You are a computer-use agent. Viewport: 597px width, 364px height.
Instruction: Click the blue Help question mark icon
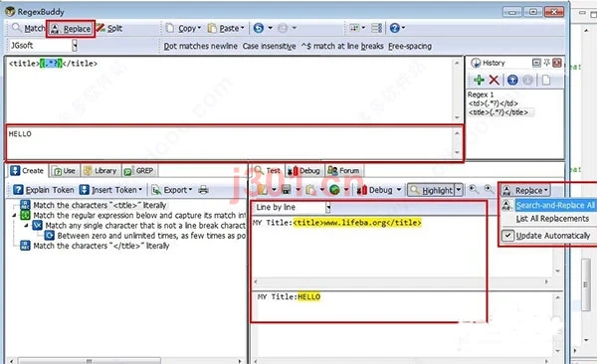coord(395,28)
